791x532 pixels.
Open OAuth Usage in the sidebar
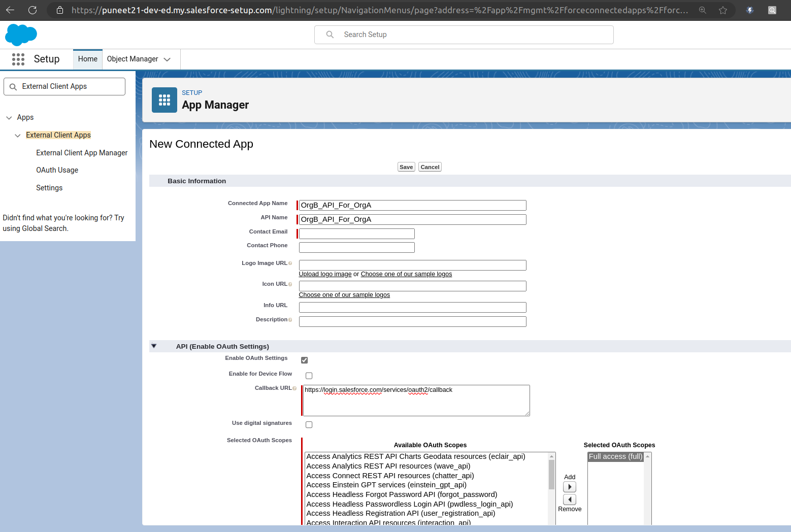tap(57, 170)
